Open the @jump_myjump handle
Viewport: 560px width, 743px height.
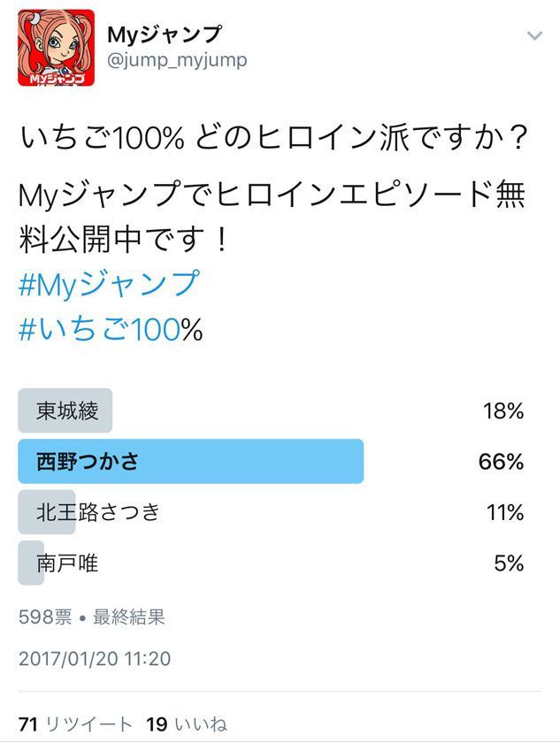coord(177,60)
